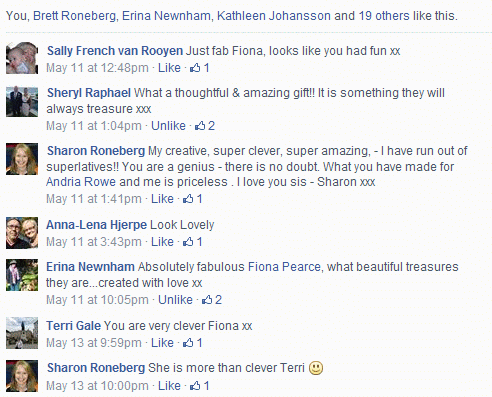Screen dimensions: 492x397
Task: Click thumbs-up icon on Anna-Lena Hjerpe's comment
Action: click(x=188, y=242)
